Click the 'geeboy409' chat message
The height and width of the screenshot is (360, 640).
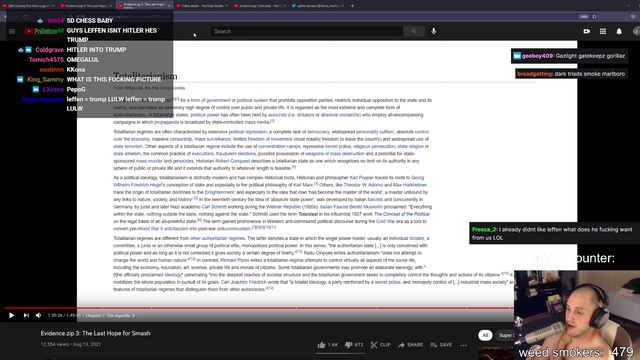coord(569,56)
